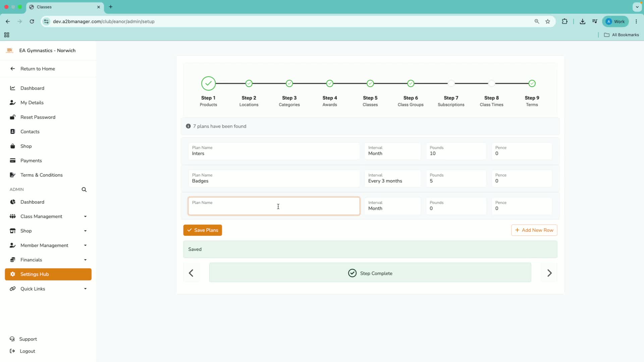Open browser extensions puzzle icon
This screenshot has height=362, width=644.
(x=565, y=21)
